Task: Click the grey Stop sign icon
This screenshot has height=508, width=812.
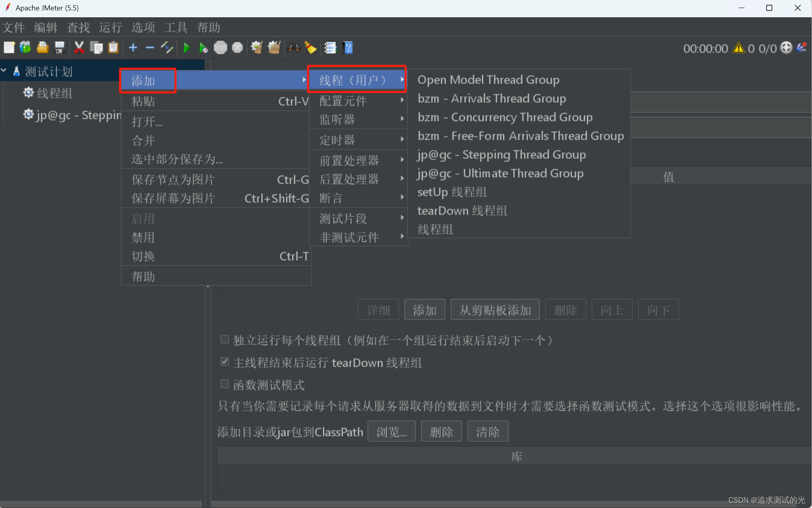Action: pyautogui.click(x=220, y=48)
